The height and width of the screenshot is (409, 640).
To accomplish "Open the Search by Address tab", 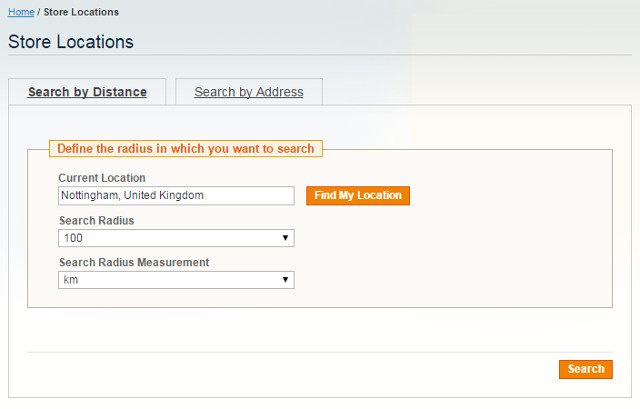I will [249, 92].
